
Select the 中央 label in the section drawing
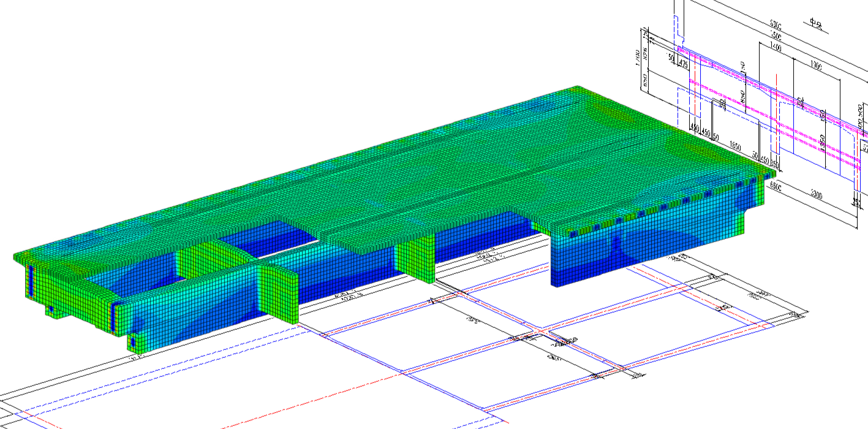click(815, 23)
